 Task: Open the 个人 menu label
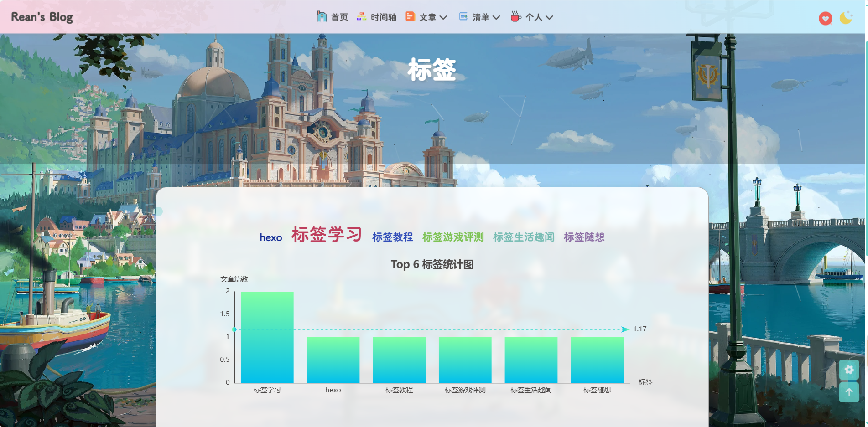tap(534, 17)
